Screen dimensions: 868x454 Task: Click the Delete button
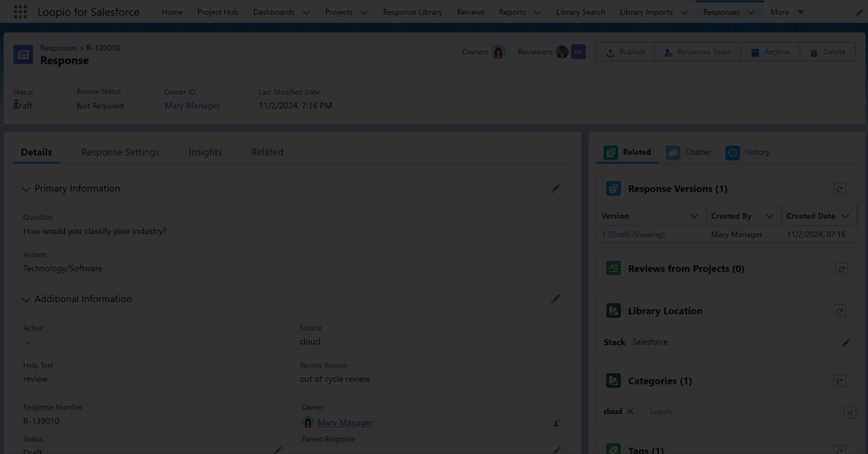(x=828, y=52)
